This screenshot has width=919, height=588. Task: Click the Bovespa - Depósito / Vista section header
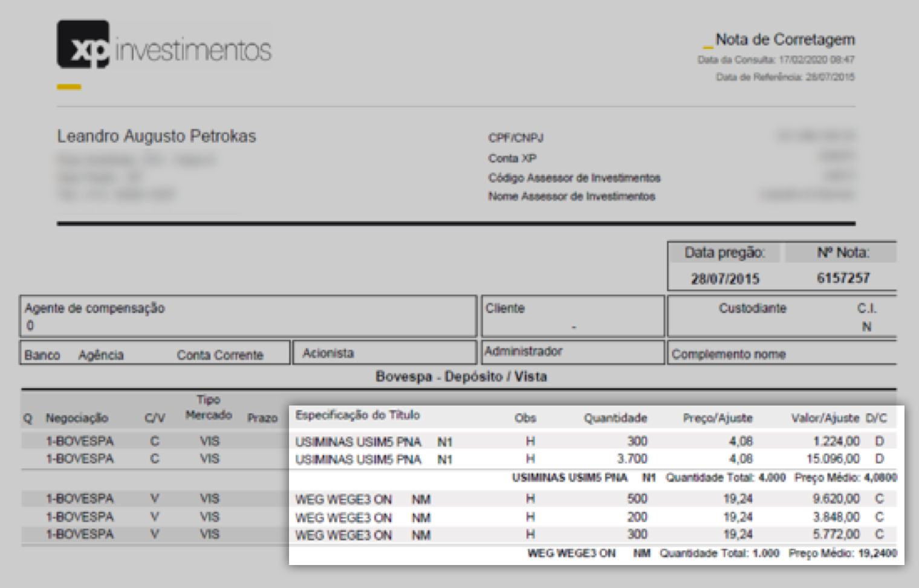[461, 376]
